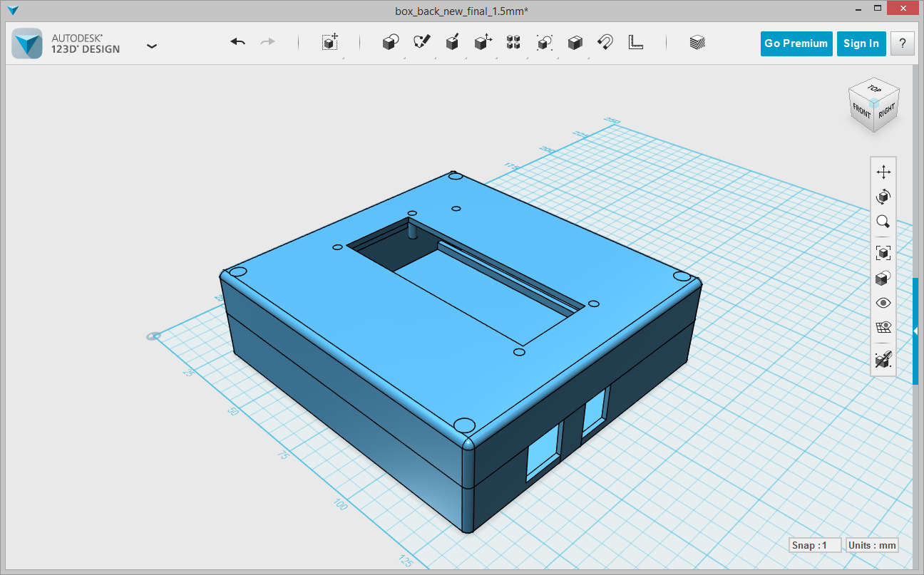Select the Orbit navigation tool
This screenshot has height=575, width=924.
883,197
